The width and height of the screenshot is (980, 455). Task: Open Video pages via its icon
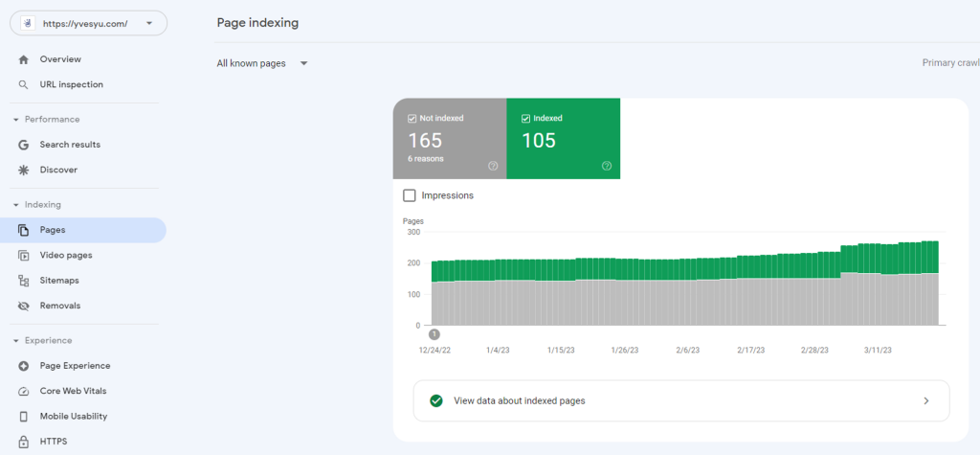tap(24, 256)
